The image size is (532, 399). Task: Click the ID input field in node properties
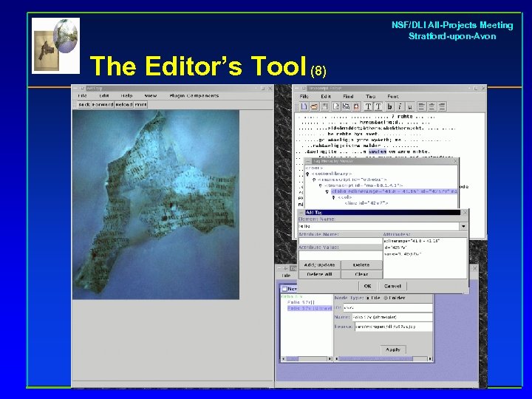click(x=388, y=307)
